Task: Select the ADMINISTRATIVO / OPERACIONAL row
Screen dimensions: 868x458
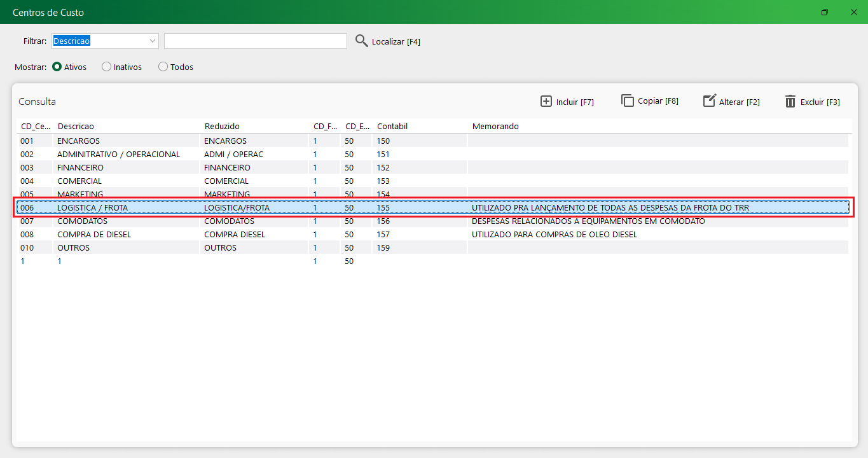Action: [118, 154]
